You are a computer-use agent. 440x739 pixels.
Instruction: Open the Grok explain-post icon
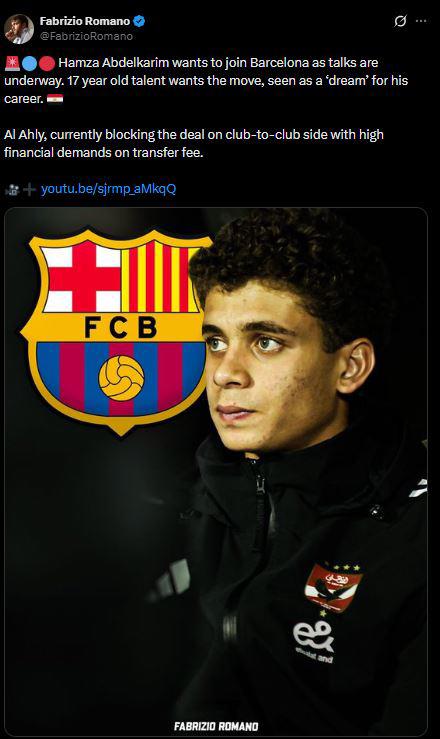tap(400, 21)
